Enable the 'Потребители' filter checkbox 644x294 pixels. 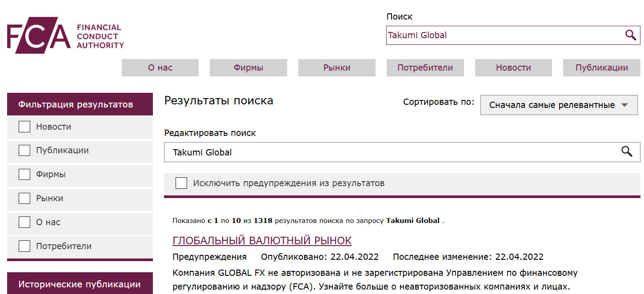24,246
